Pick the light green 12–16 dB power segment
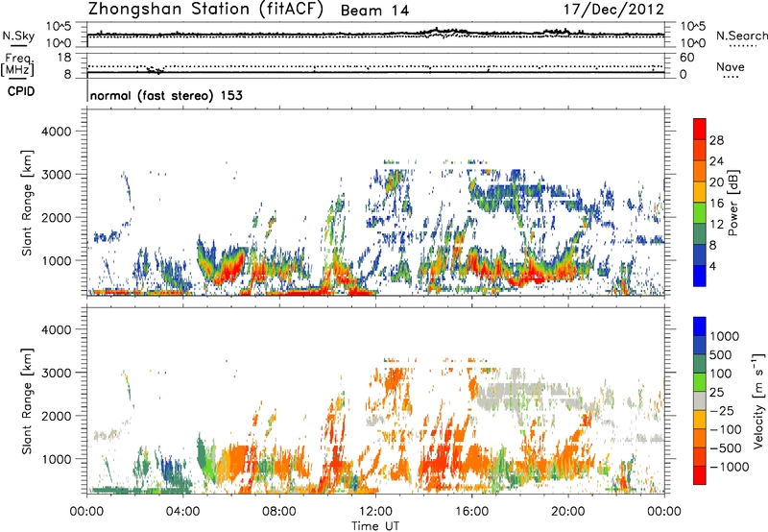 coord(700,212)
